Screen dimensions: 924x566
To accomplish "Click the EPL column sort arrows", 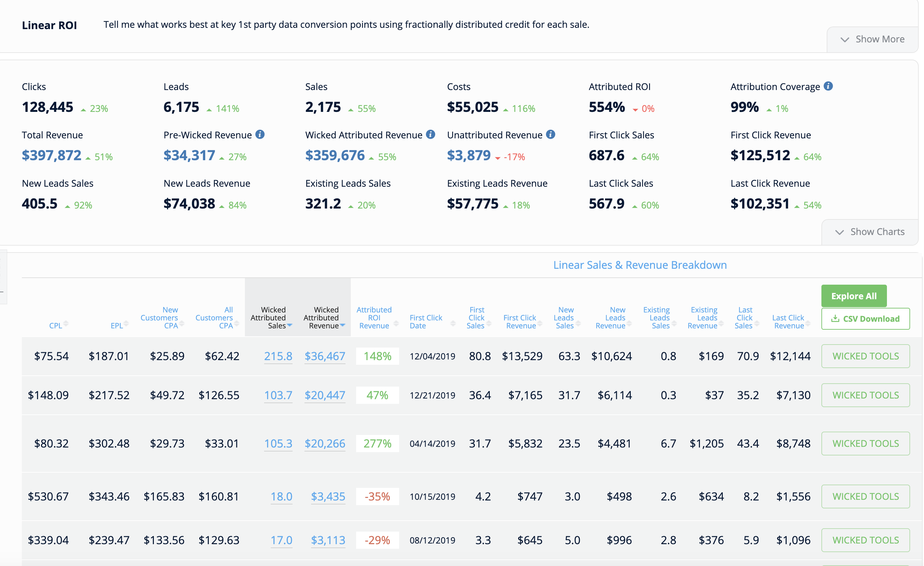I will pos(126,323).
